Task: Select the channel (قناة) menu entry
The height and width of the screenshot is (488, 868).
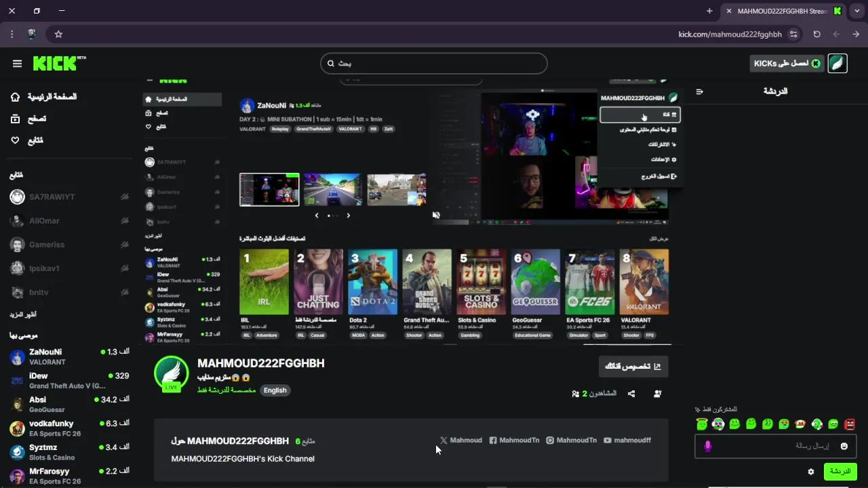Action: pos(639,115)
